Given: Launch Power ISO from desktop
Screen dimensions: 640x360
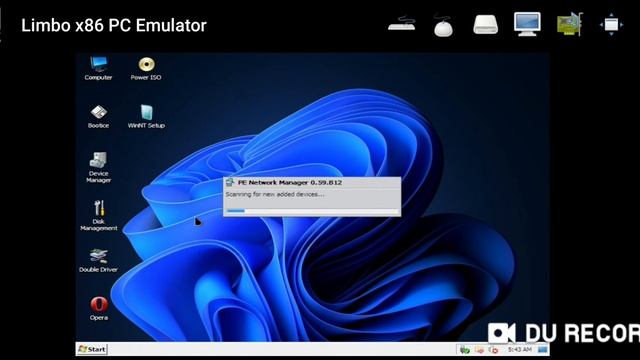Looking at the screenshot, I should (146, 68).
